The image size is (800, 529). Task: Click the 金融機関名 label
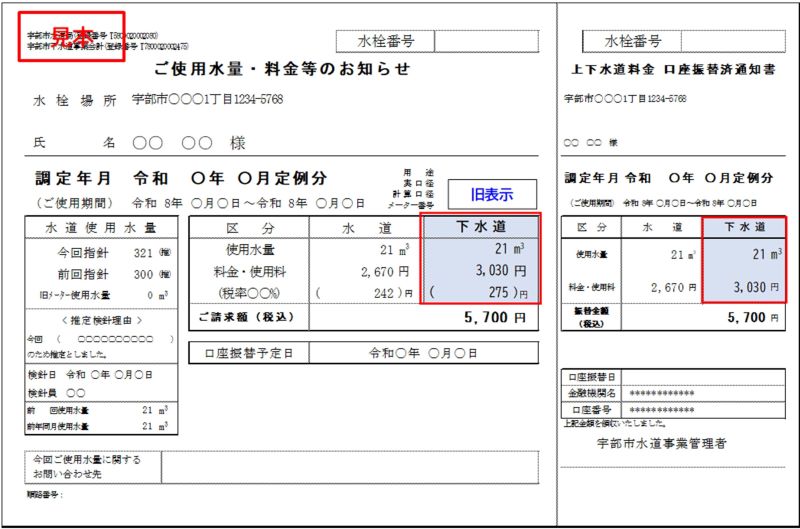point(592,393)
